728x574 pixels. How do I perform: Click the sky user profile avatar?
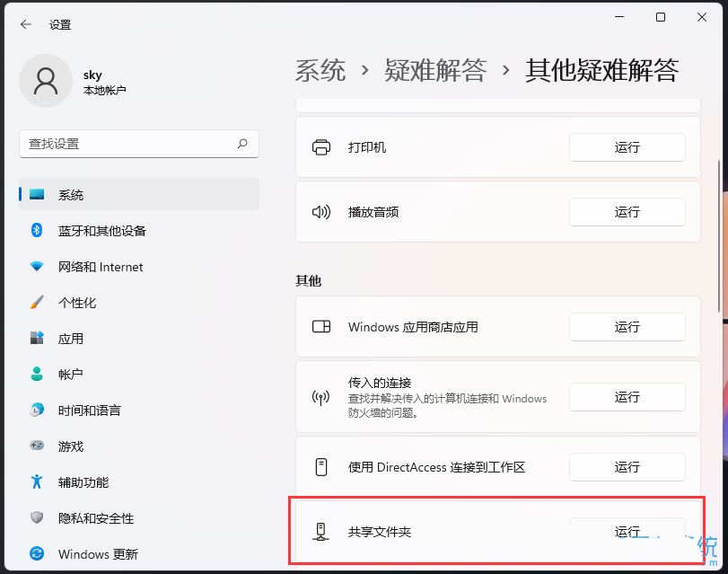click(x=45, y=81)
